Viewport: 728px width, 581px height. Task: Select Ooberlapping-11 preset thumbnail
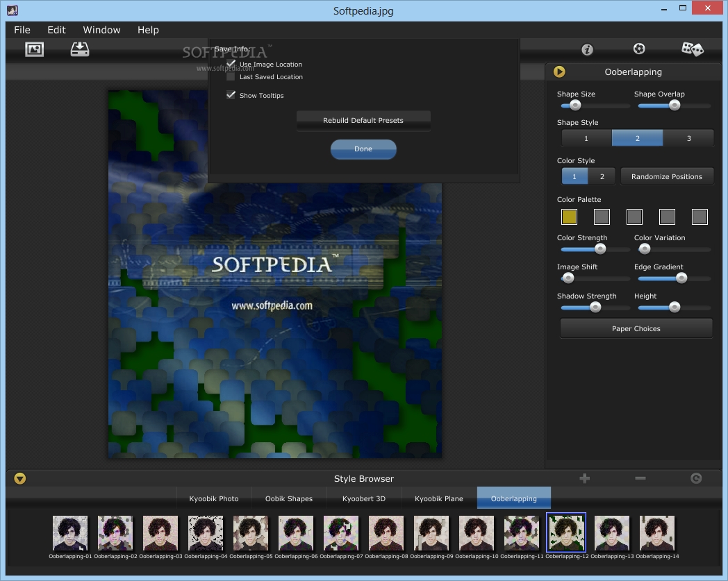[x=522, y=532]
